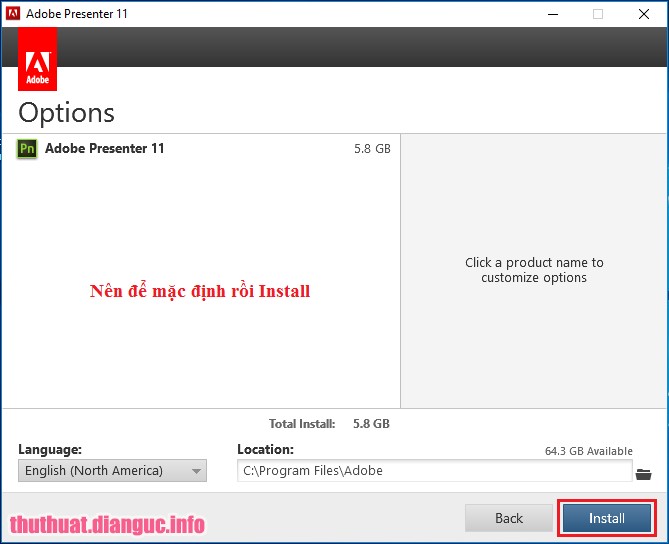The width and height of the screenshot is (669, 544).
Task: Click the title bar Adobe icon
Action: (13, 14)
